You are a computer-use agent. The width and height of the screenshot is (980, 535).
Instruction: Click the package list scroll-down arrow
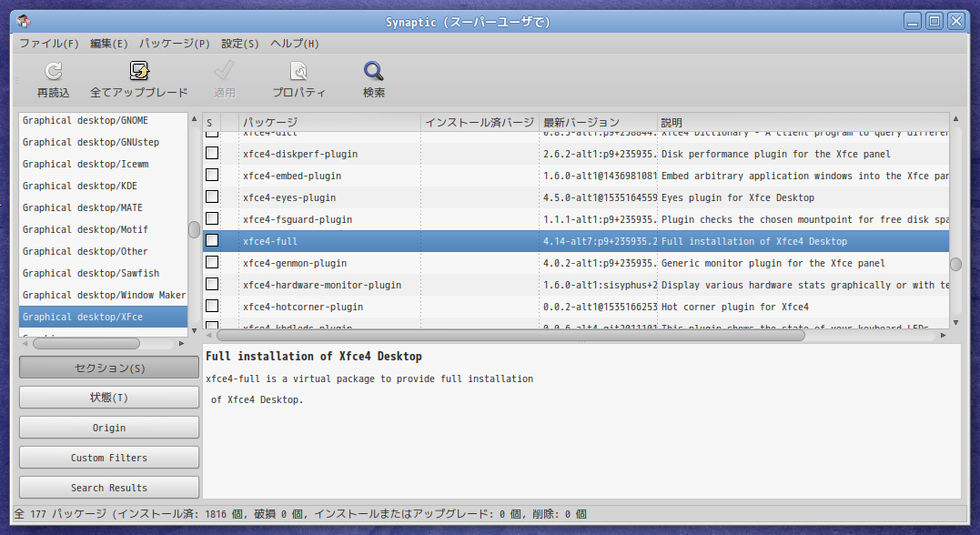(955, 322)
